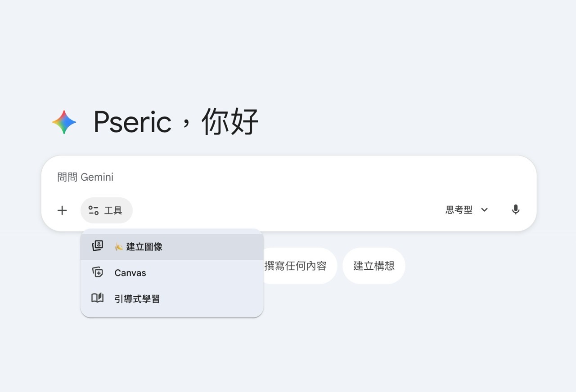The height and width of the screenshot is (392, 576).
Task: Open the 思考型 model selector
Action: (x=459, y=210)
